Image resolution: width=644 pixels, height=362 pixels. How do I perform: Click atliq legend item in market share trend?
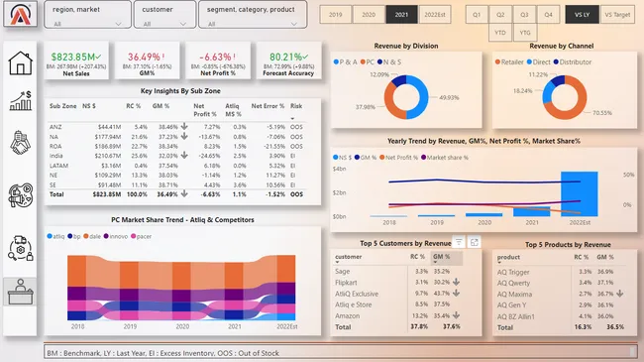tap(55, 236)
